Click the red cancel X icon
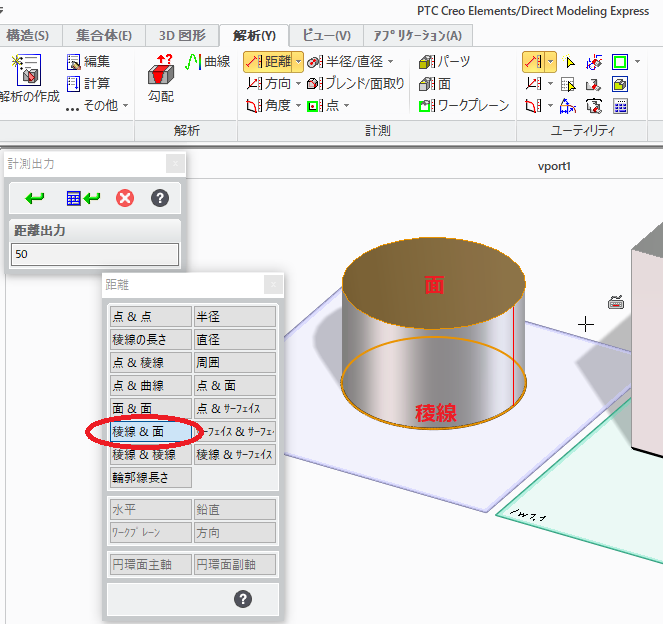663x624 pixels. (125, 198)
